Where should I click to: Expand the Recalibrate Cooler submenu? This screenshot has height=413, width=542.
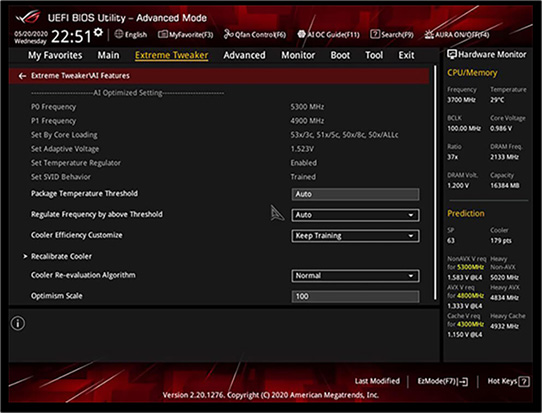[61, 256]
